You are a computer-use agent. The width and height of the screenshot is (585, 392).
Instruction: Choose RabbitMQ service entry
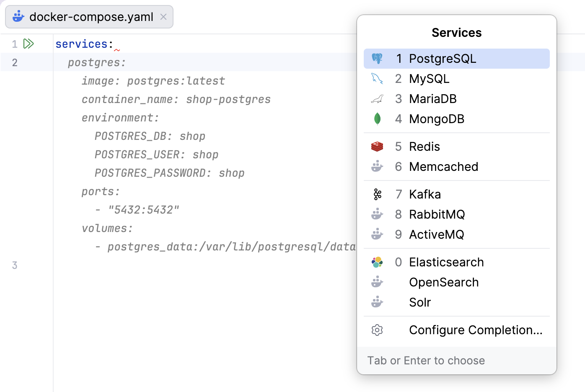coord(457,214)
